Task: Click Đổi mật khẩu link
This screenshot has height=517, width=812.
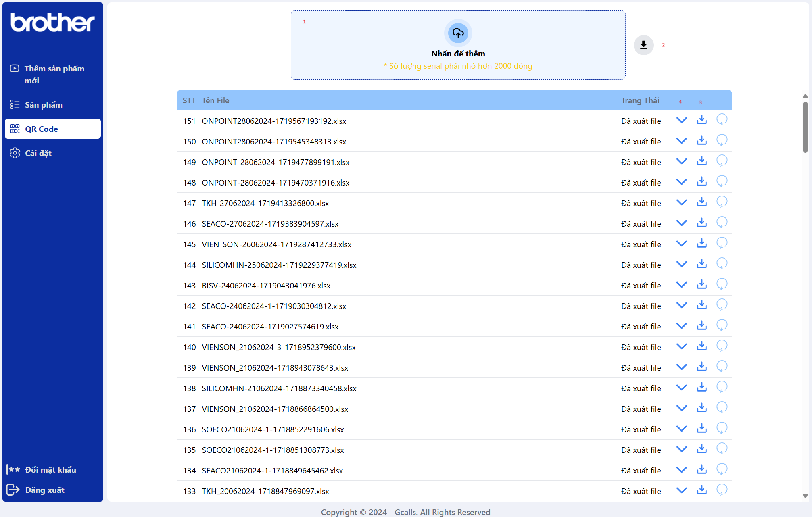Action: pyautogui.click(x=50, y=470)
